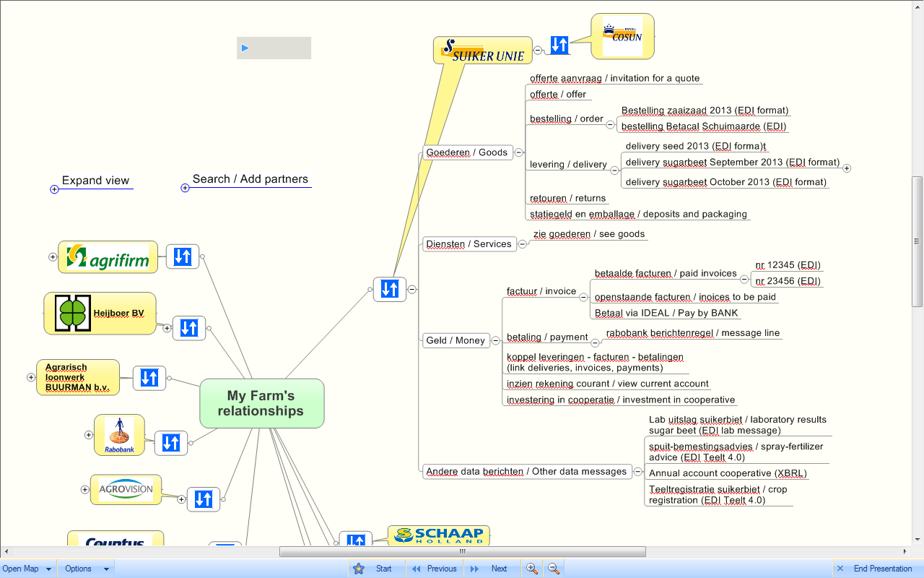This screenshot has height=578, width=924.
Task: Click the arrows icon beside Schaap Holland
Action: pos(356,539)
